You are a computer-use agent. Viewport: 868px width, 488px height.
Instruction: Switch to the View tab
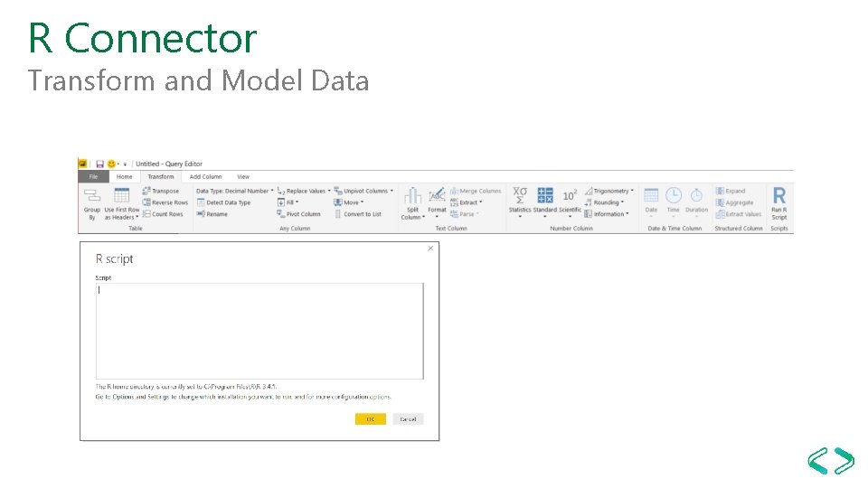point(243,176)
